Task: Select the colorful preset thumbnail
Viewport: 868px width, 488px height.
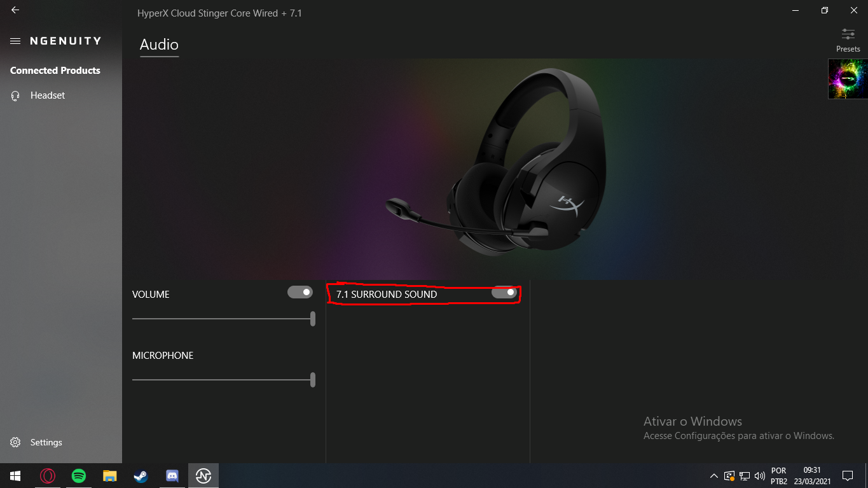Action: point(848,79)
